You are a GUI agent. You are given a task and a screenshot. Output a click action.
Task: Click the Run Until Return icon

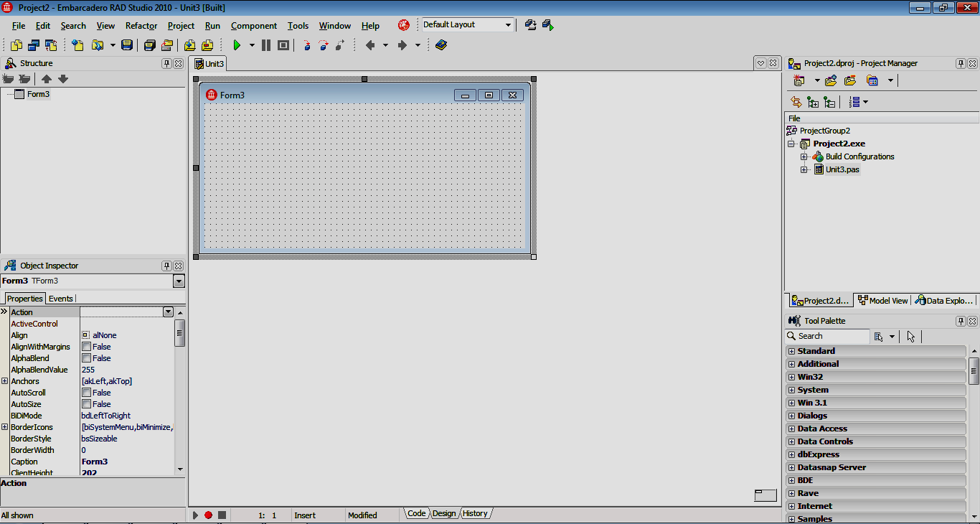click(x=341, y=45)
